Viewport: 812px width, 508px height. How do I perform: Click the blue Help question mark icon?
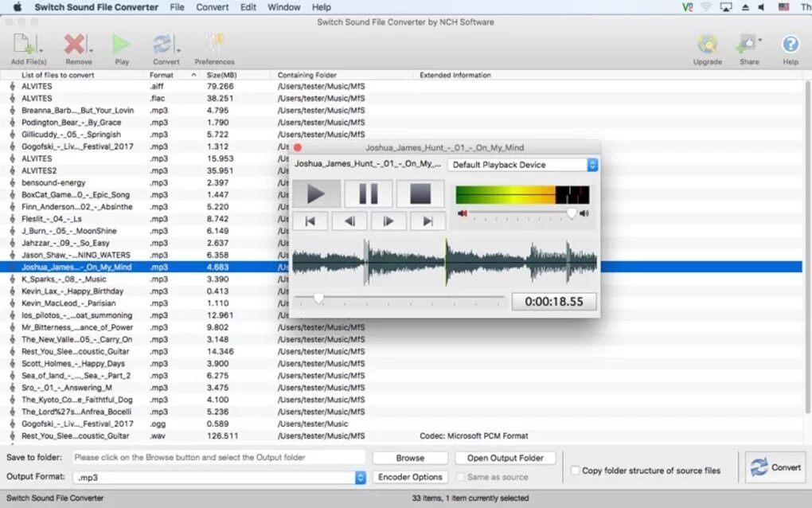(x=791, y=45)
